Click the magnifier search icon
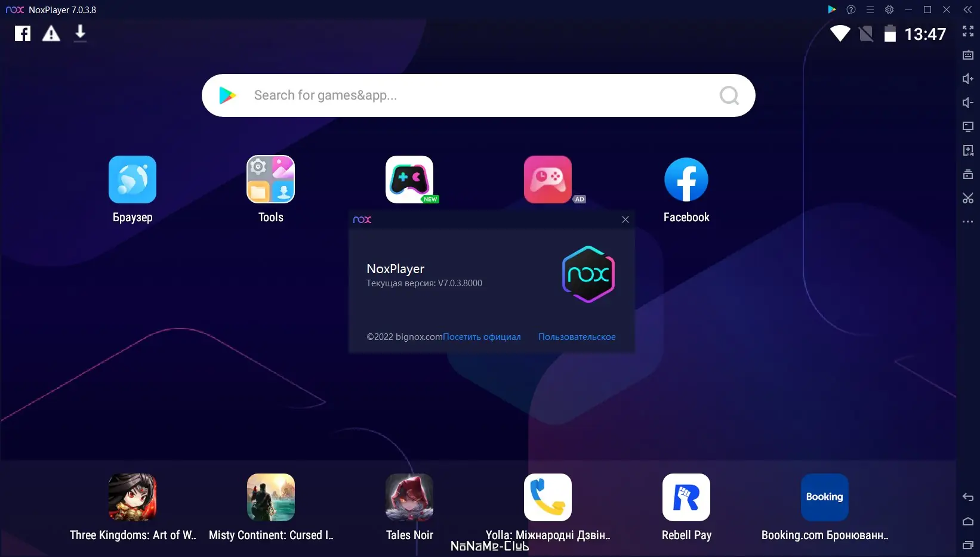980x557 pixels. (x=729, y=95)
